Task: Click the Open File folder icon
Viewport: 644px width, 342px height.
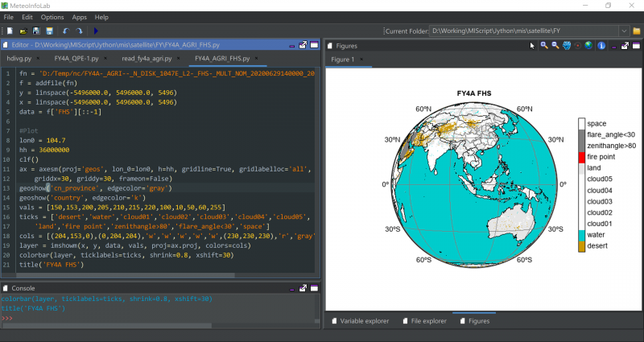Action: [23, 31]
